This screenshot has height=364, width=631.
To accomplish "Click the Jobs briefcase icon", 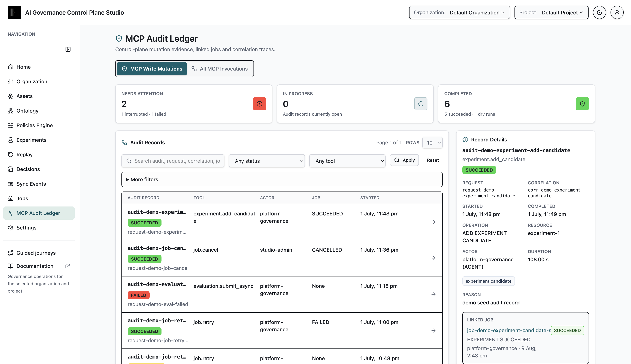I will [x=10, y=198].
